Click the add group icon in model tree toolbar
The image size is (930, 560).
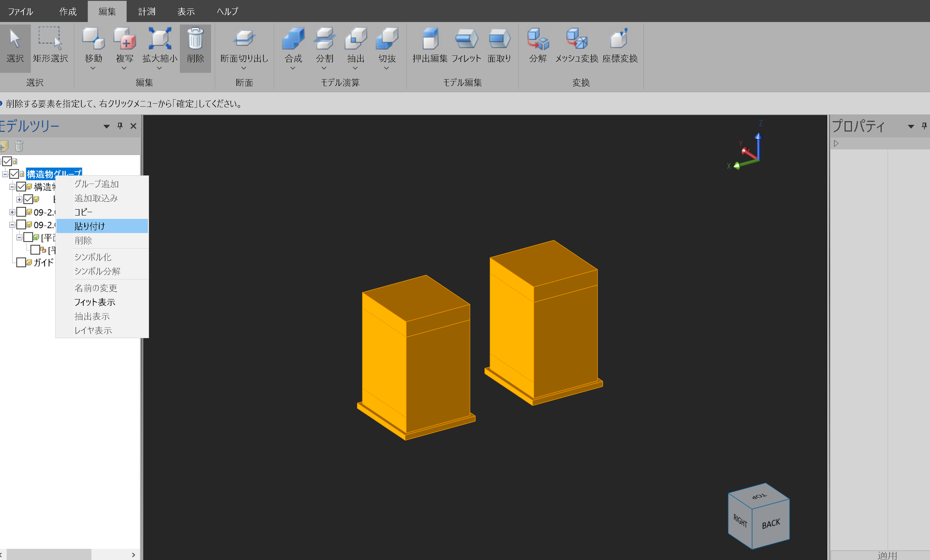(x=4, y=146)
